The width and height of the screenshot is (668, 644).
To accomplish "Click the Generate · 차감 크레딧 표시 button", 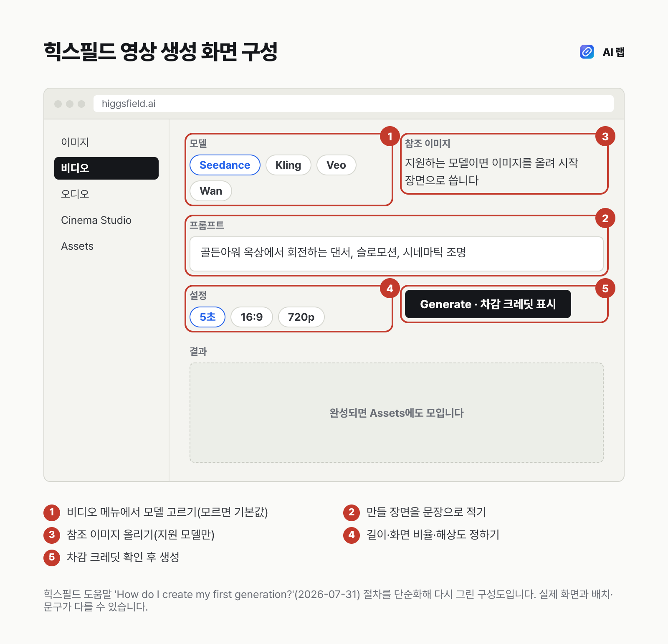I will (x=488, y=304).
